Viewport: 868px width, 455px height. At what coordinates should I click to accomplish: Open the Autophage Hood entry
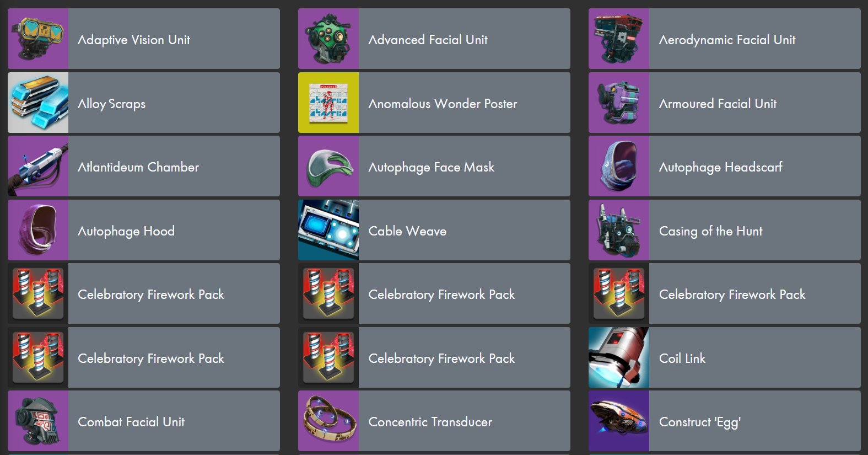click(x=144, y=230)
